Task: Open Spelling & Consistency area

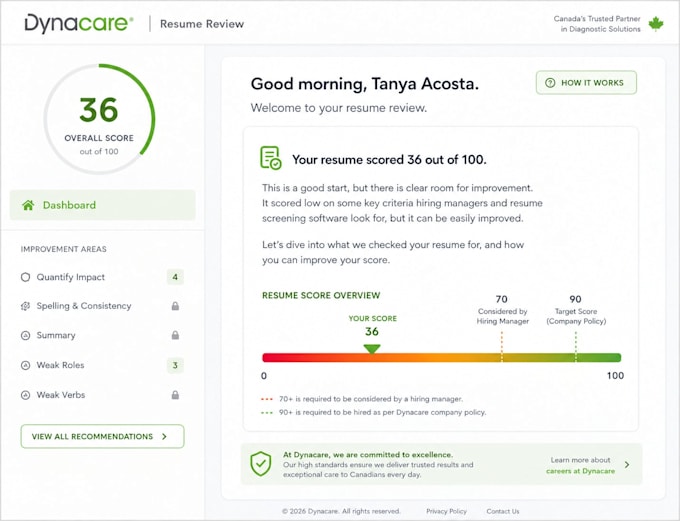Action: [102, 306]
